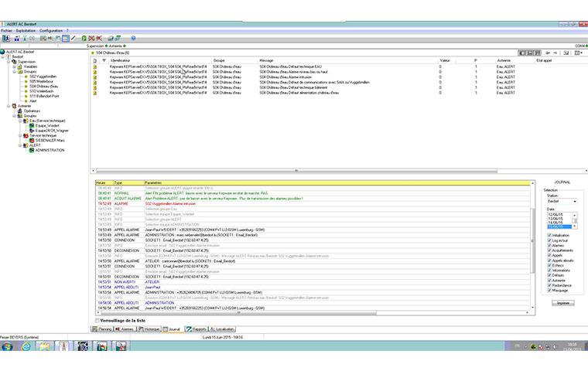
Task: Click the speaker volume icon in system tray
Action: click(555, 346)
